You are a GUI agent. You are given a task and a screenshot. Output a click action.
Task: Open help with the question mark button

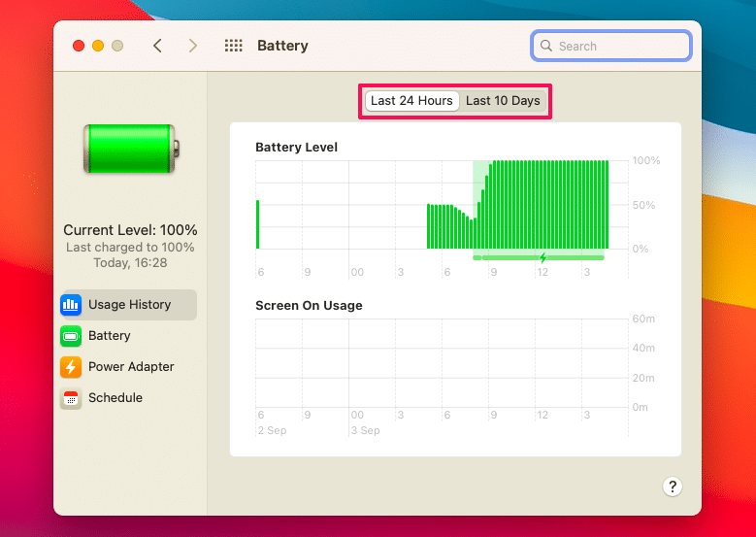click(671, 487)
